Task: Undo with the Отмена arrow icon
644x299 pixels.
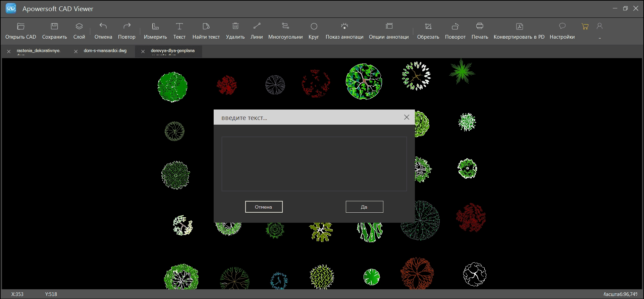Action: coord(103,26)
